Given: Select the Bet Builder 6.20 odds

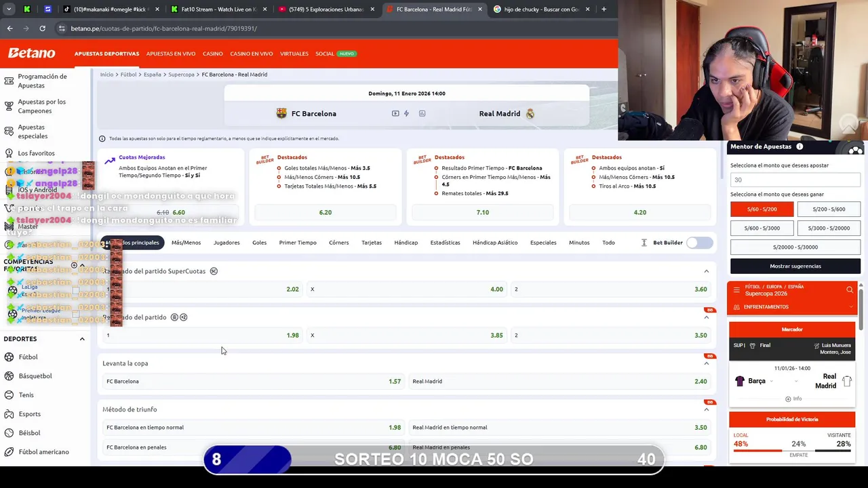Looking at the screenshot, I should click(x=325, y=212).
